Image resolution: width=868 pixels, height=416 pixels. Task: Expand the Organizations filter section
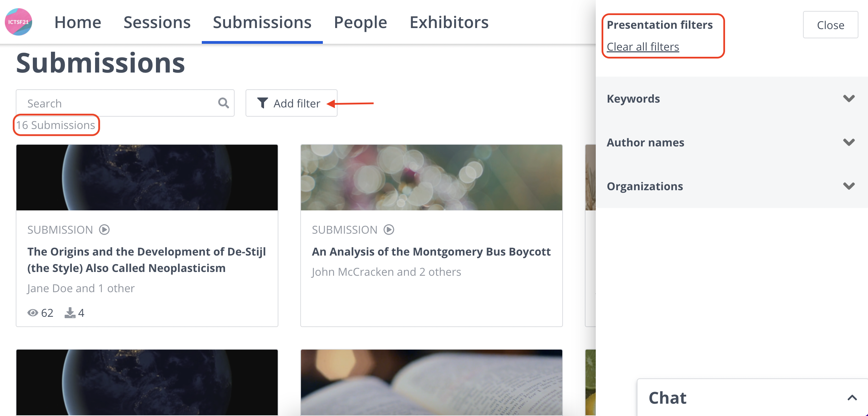[731, 186]
